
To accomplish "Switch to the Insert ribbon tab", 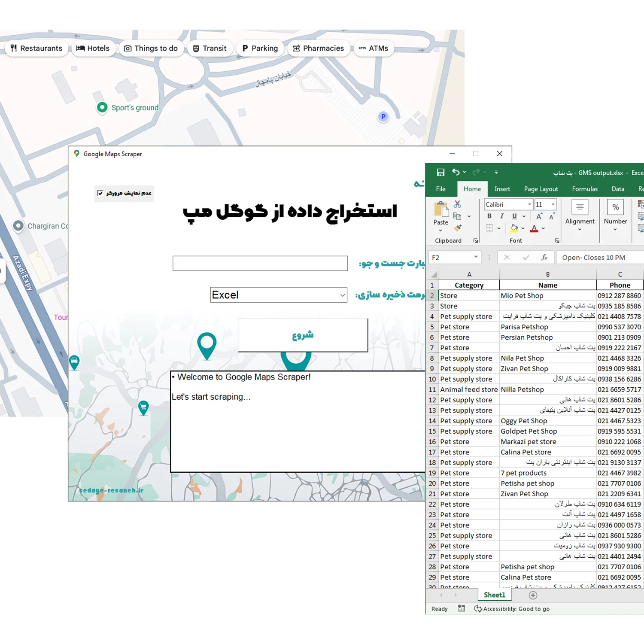I will [x=502, y=189].
